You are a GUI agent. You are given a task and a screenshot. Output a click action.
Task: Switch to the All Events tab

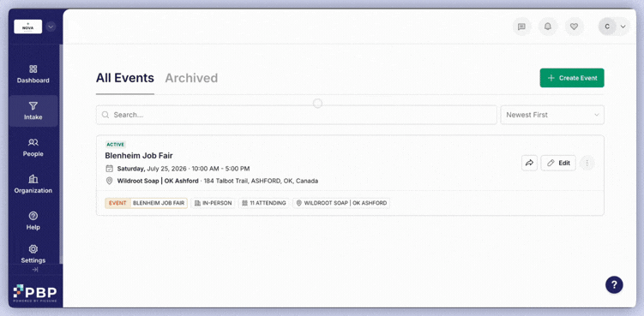(x=125, y=78)
